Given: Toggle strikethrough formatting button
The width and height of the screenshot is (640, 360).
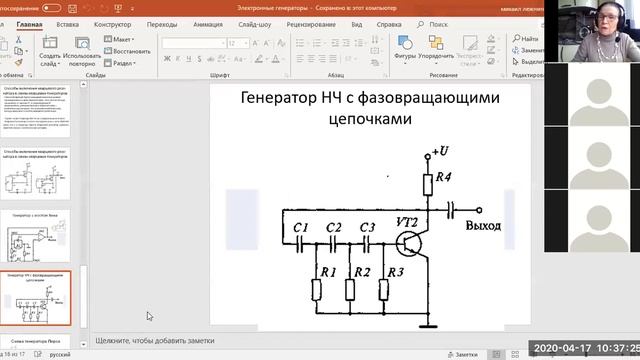Looking at the screenshot, I should point(210,59).
